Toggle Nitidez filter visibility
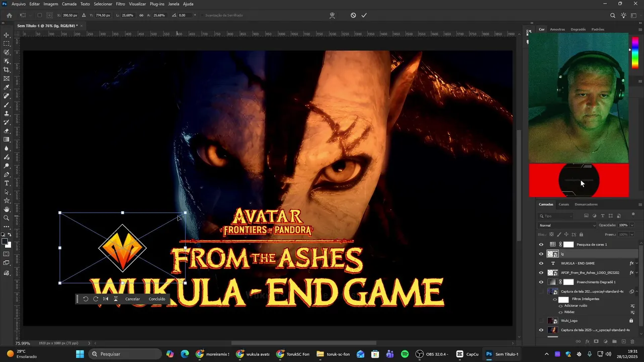This screenshot has width=644, height=362. (560, 312)
